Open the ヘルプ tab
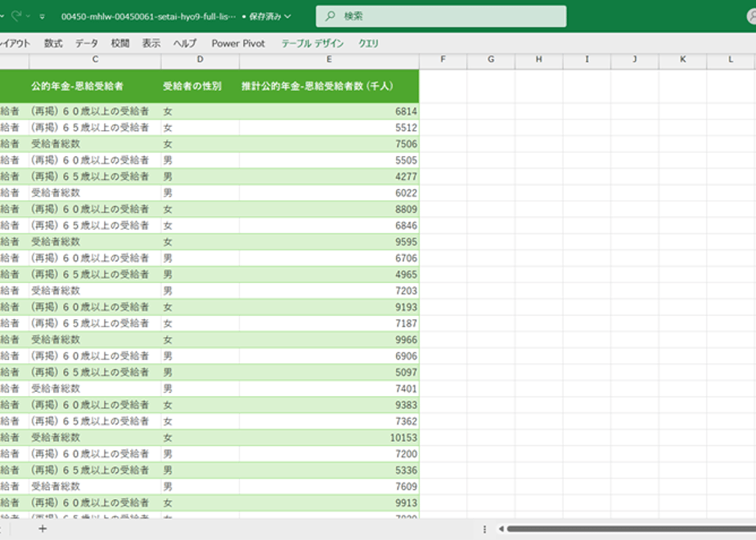The image size is (756, 540). pyautogui.click(x=185, y=43)
